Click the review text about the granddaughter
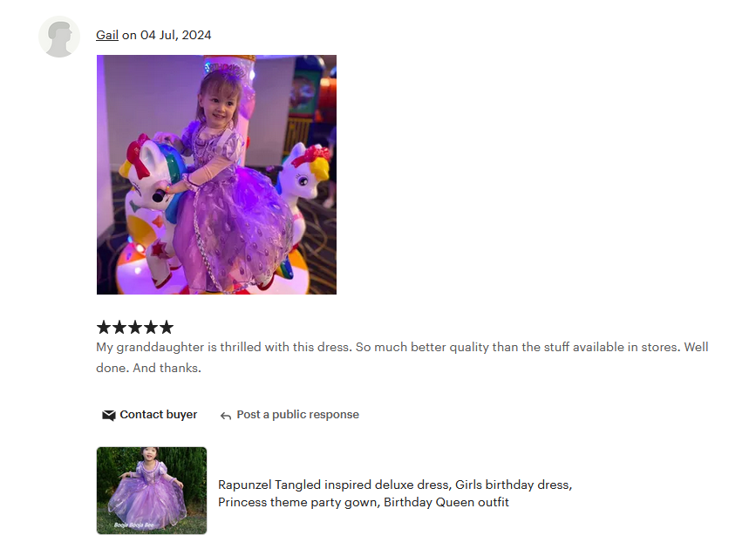The height and width of the screenshot is (556, 756). pos(402,347)
